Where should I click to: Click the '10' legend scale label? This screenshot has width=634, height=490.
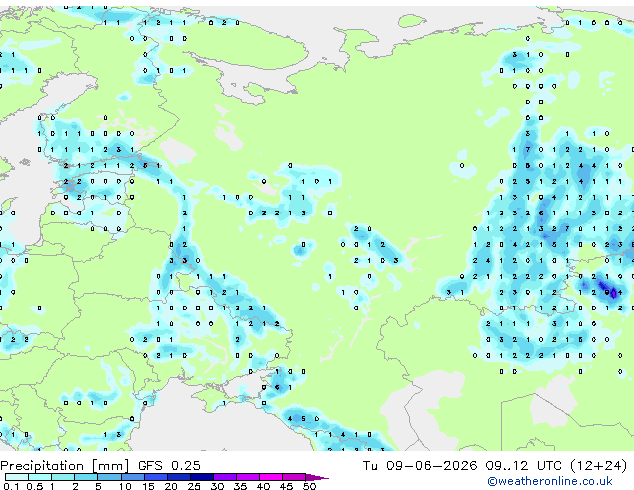click(125, 486)
